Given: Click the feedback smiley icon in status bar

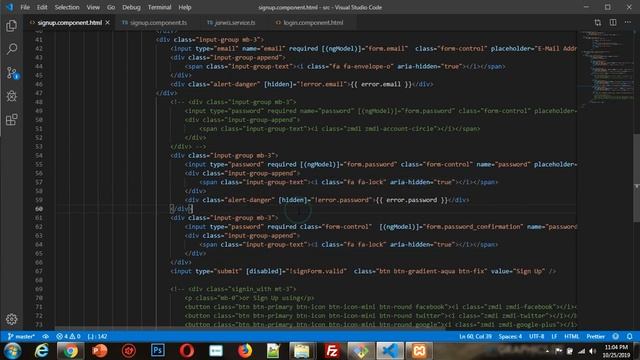Looking at the screenshot, I should pyautogui.click(x=616, y=336).
